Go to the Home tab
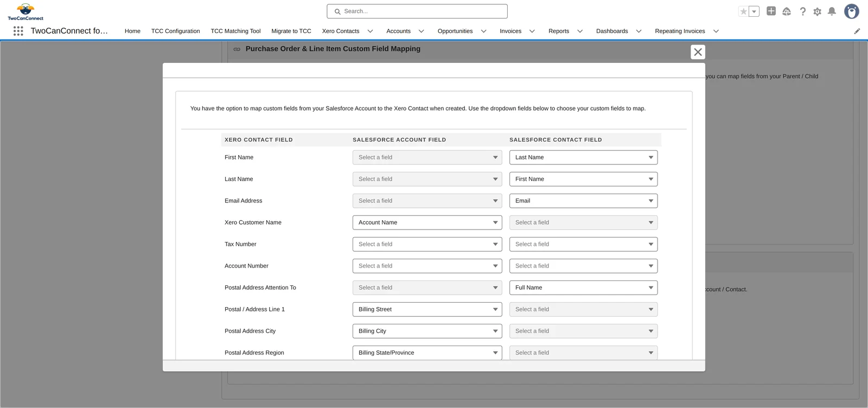Viewport: 868px width, 408px height. coord(132,31)
